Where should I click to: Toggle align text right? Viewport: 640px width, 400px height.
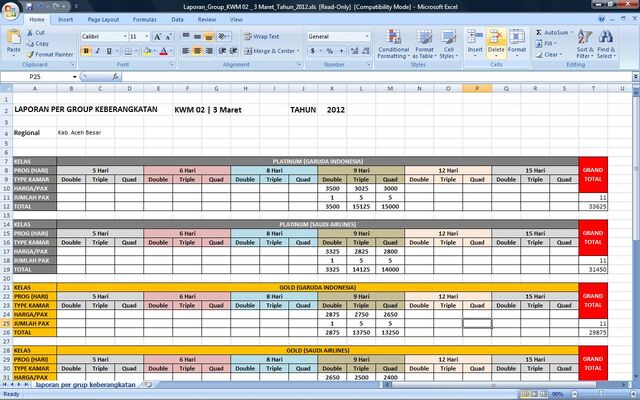(x=209, y=51)
